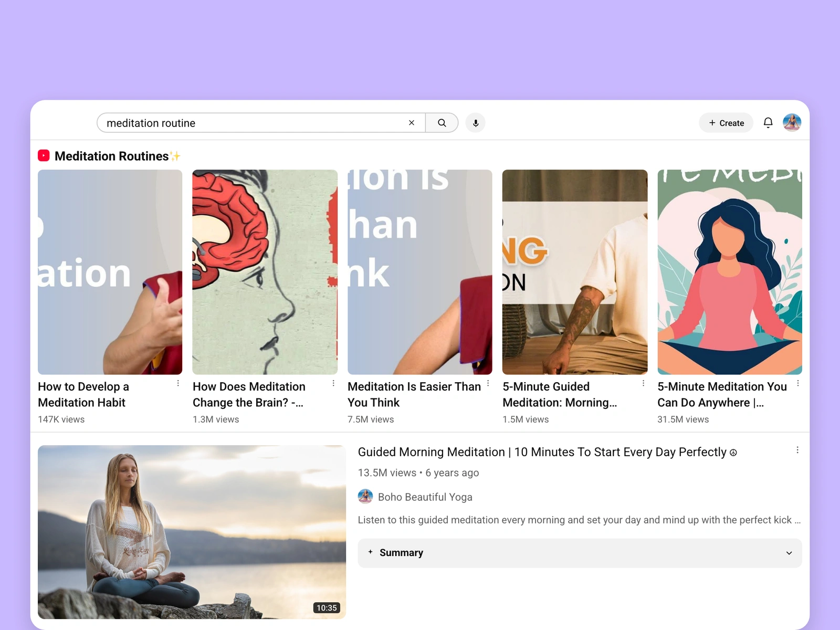Open the notifications bell
Viewport: 840px width, 630px height.
coord(768,123)
